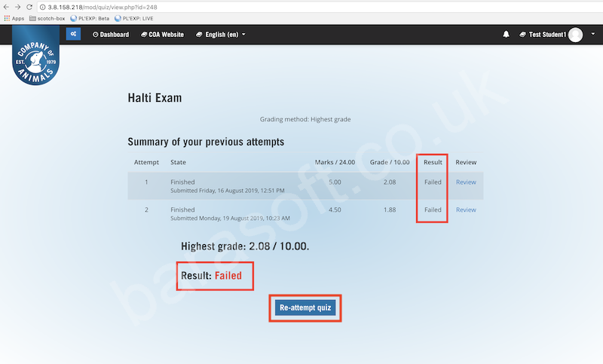This screenshot has width=603, height=364.
Task: Click the 'Grading method: Highest grade' text
Action: 305,119
